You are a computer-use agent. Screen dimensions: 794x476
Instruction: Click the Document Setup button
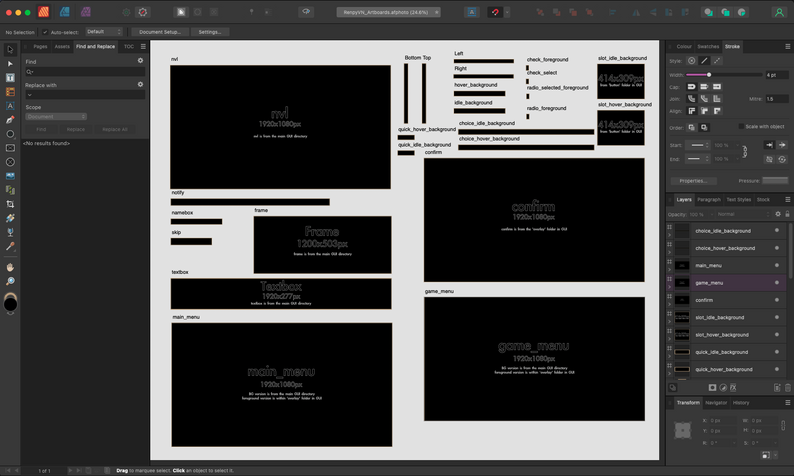pos(160,32)
